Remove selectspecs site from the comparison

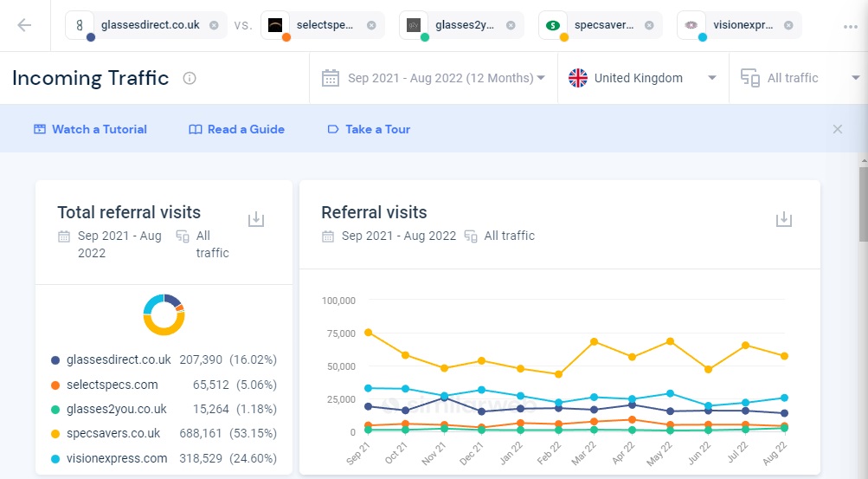pyautogui.click(x=371, y=25)
